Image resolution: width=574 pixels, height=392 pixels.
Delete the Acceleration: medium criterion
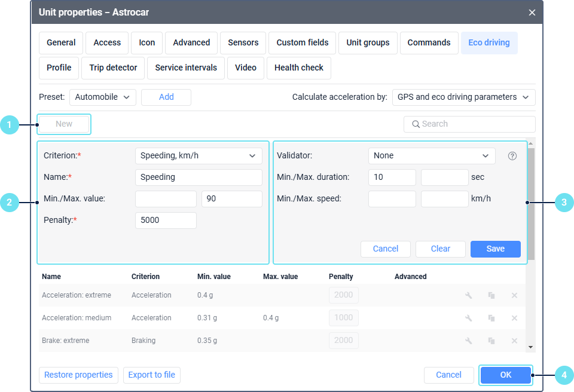click(514, 318)
